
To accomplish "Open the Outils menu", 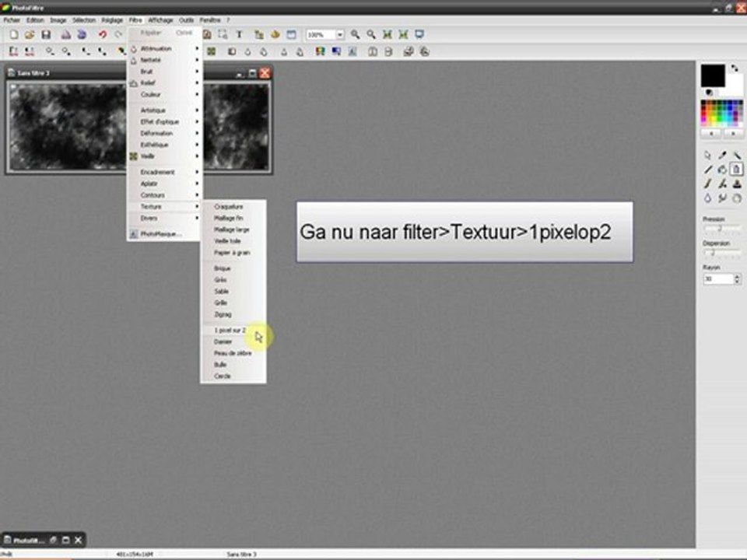I will coord(186,20).
